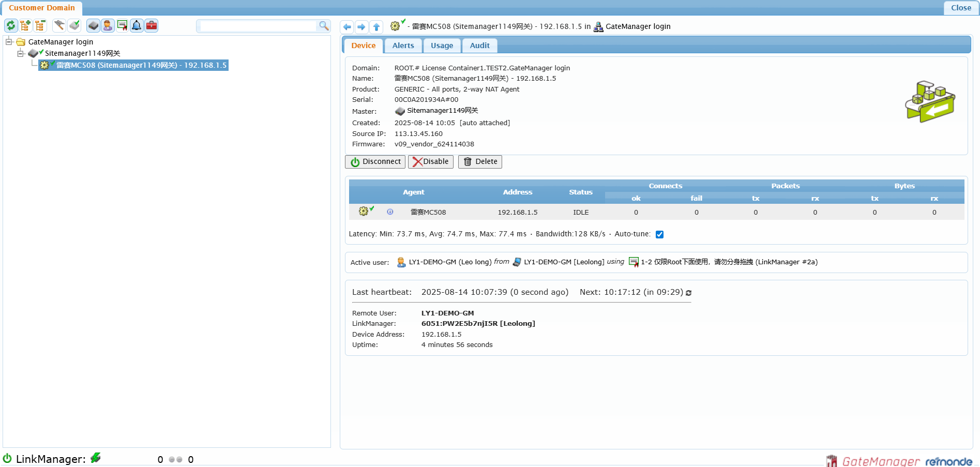
Task: Click the magnifier search icon
Action: click(324, 25)
